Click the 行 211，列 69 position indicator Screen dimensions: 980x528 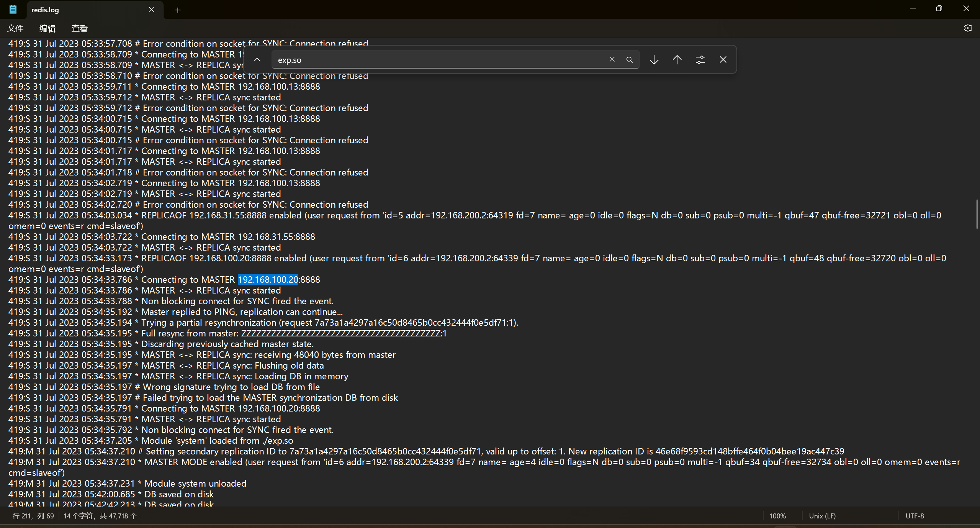click(33, 516)
